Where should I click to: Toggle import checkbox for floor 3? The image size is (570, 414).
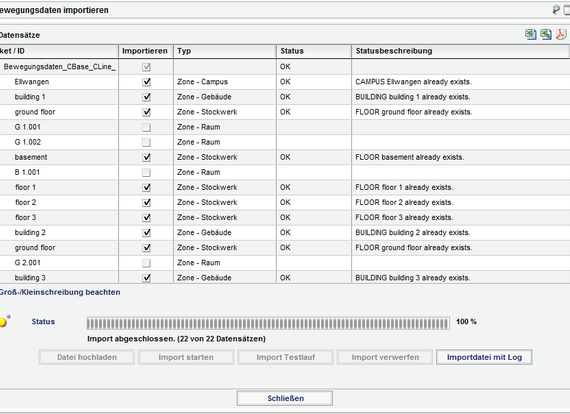click(x=146, y=218)
